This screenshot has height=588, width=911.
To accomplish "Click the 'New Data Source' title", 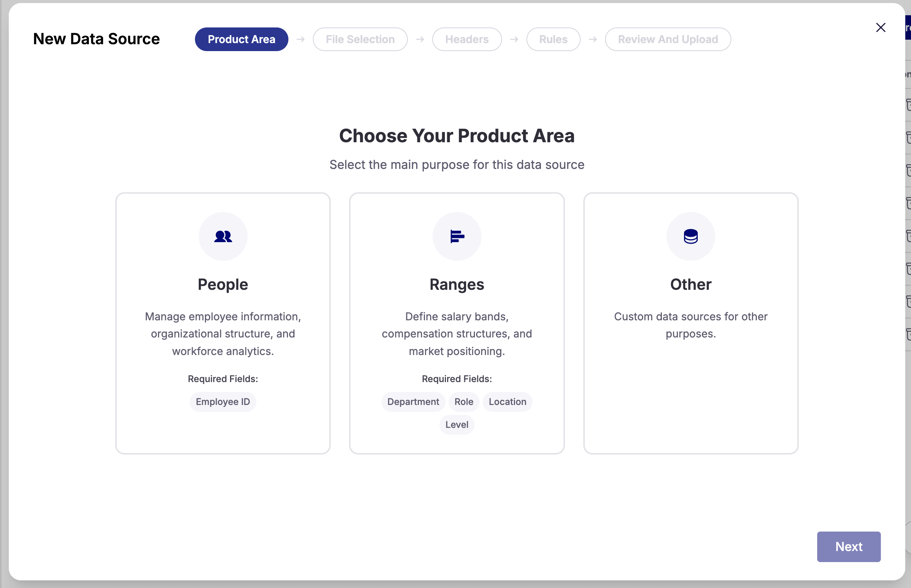I will 96,39.
